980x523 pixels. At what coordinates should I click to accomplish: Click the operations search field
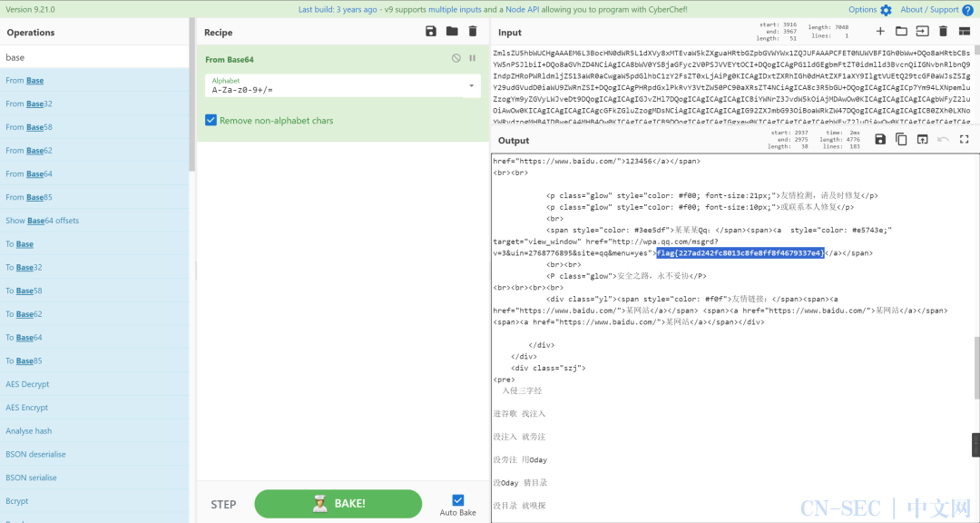point(95,57)
